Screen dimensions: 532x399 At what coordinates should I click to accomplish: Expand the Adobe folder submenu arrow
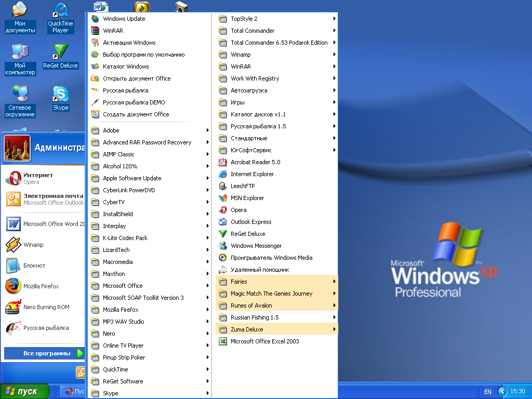207,130
